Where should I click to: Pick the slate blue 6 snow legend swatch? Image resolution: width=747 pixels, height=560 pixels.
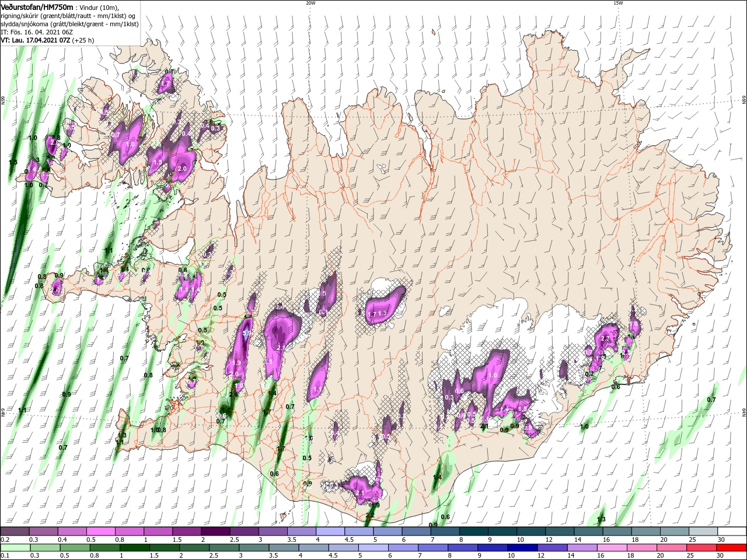pos(417,531)
